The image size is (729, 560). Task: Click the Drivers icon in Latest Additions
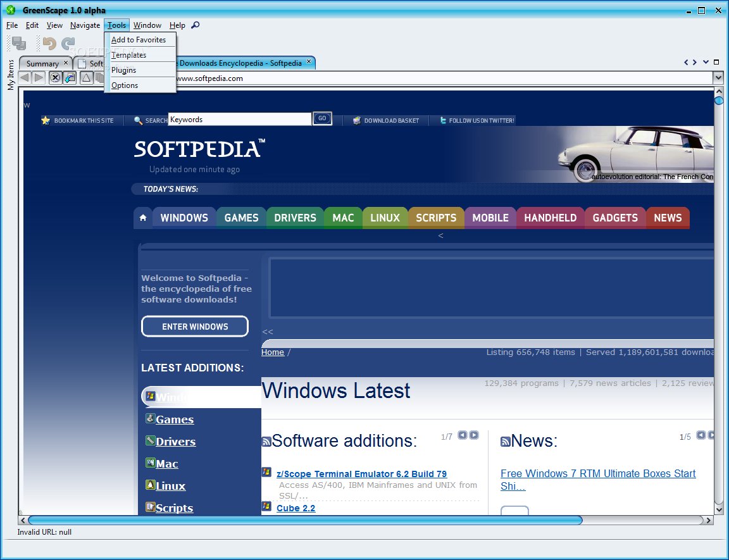coord(150,440)
